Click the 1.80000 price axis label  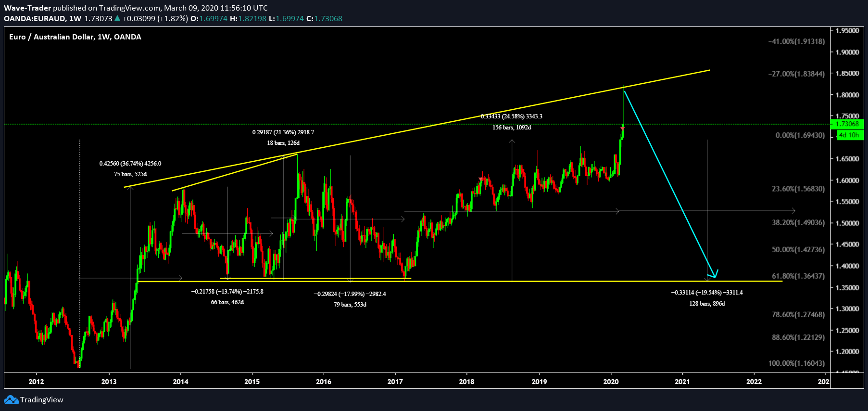pos(847,95)
